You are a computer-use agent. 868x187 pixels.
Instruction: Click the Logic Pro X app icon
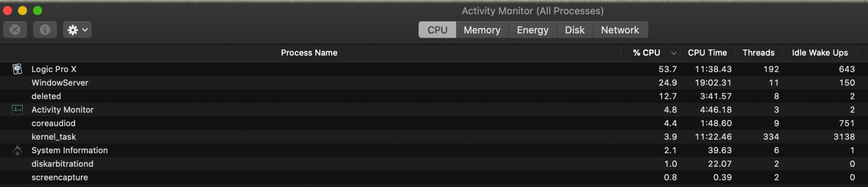(x=17, y=69)
